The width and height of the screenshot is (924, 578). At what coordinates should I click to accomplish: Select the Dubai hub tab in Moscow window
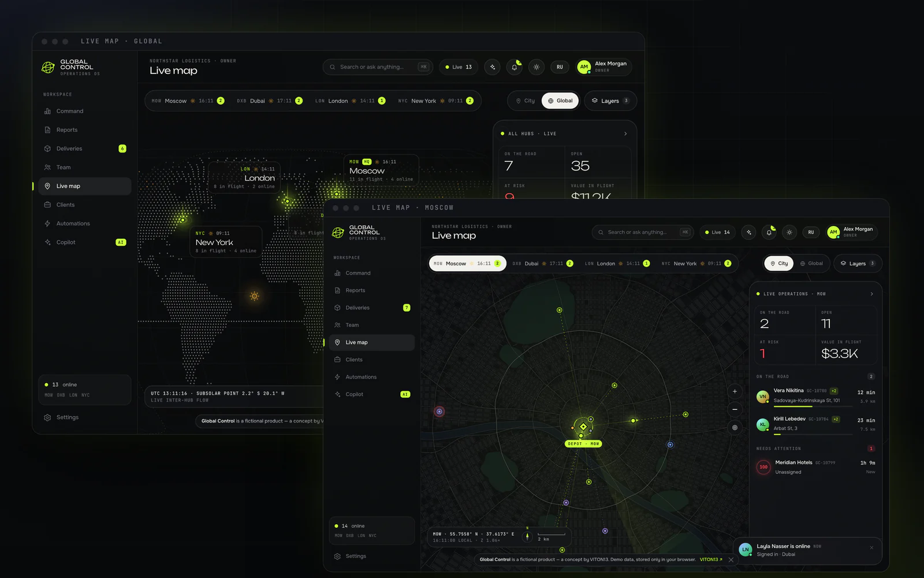[542, 264]
